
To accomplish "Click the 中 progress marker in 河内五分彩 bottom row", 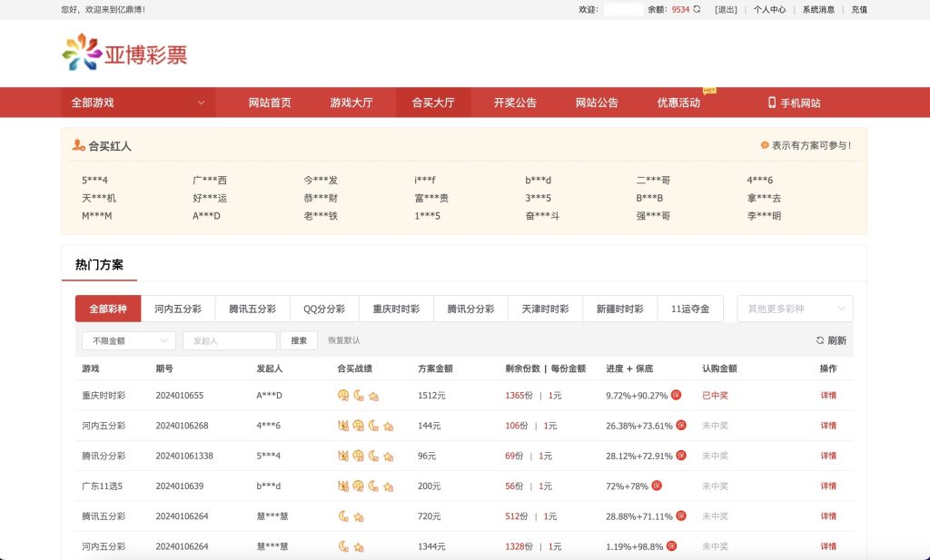I will [671, 545].
